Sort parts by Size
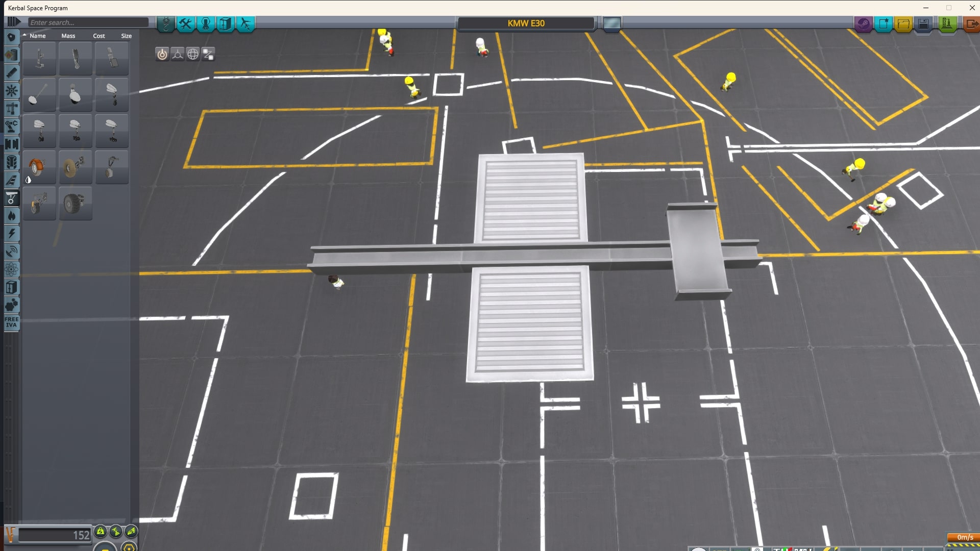This screenshot has height=551, width=980. [x=127, y=36]
